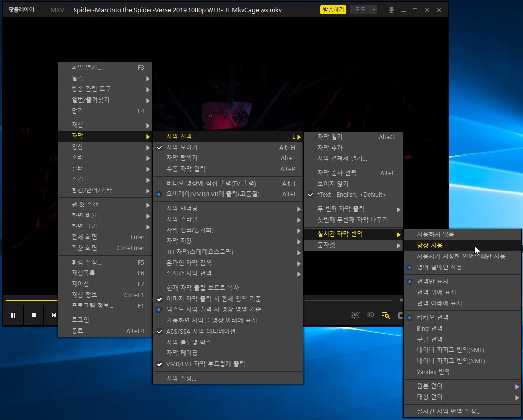The height and width of the screenshot is (420, 523).
Task: Select 네이버 파파고 번역(NMT) engine
Action: pyautogui.click(x=462, y=361)
